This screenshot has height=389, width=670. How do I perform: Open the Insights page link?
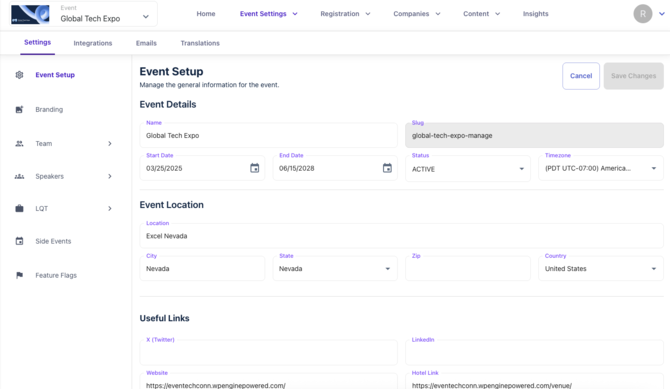(x=535, y=14)
